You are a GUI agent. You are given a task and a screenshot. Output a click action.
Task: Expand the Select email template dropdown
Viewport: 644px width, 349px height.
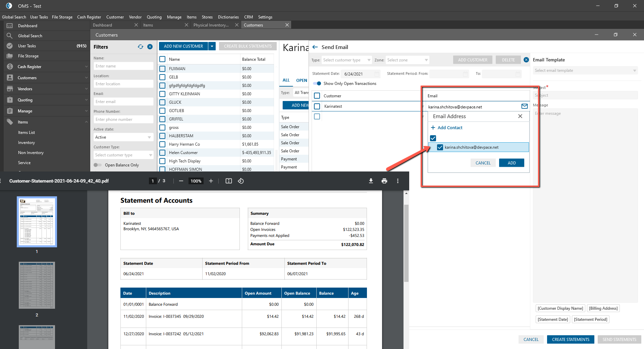click(585, 70)
